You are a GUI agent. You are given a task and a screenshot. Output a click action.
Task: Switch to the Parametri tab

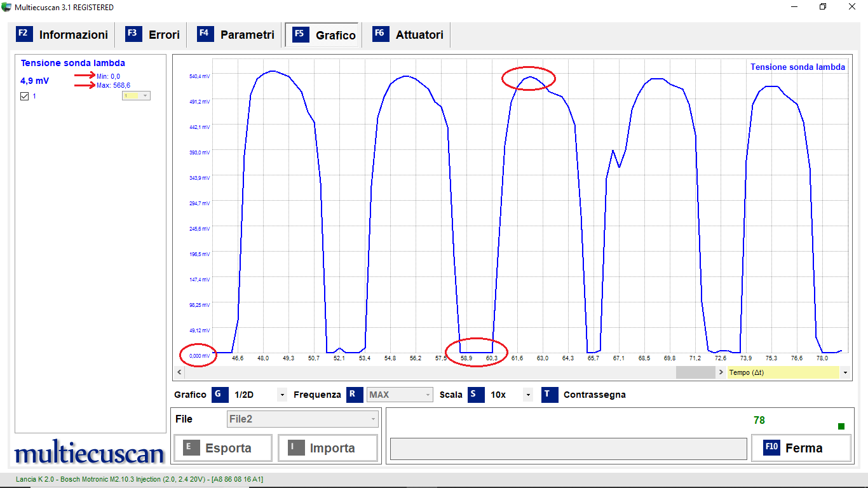point(247,35)
